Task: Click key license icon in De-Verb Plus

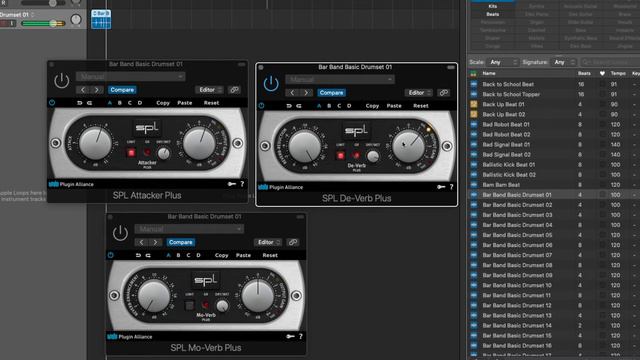Action: [441, 187]
